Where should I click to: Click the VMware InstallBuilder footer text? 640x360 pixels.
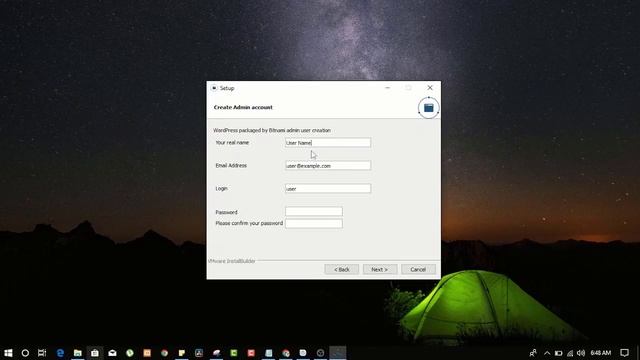pyautogui.click(x=232, y=261)
